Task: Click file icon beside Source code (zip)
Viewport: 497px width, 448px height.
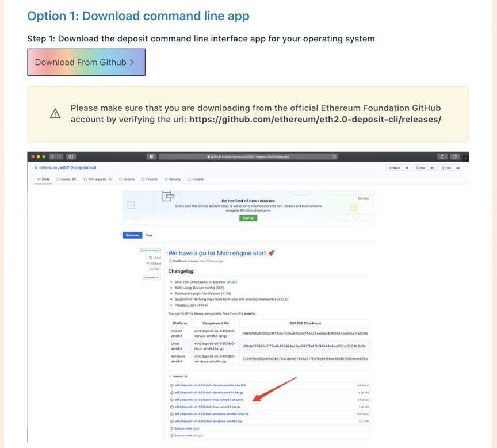Action: click(172, 428)
